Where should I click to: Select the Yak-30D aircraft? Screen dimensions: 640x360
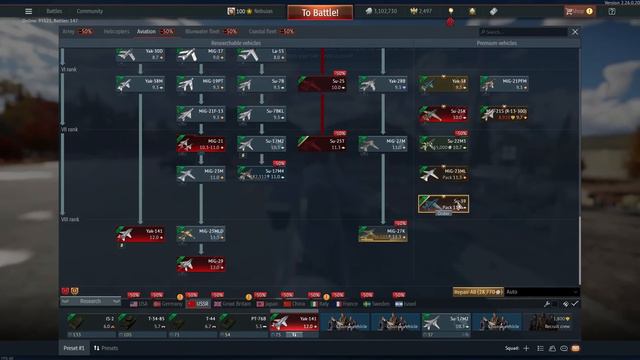pyautogui.click(x=140, y=55)
